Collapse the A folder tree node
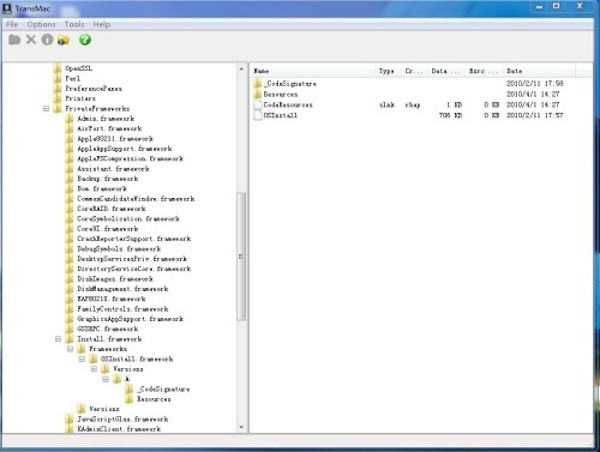This screenshot has height=452, width=600. coord(106,379)
